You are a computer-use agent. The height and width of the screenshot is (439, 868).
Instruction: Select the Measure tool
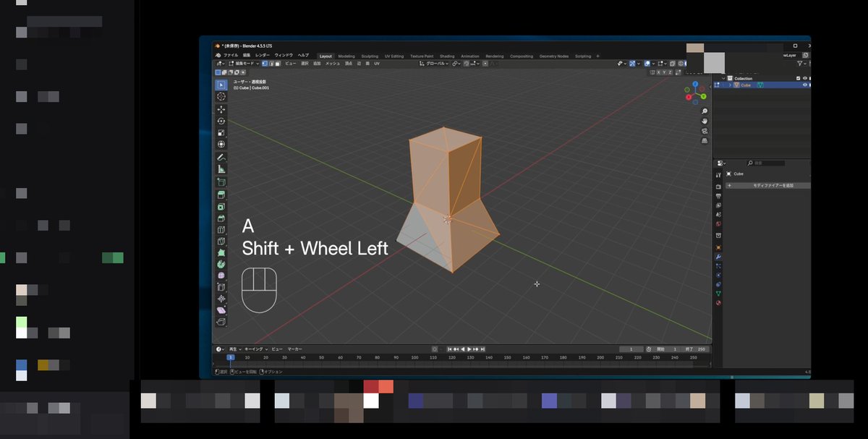221,169
